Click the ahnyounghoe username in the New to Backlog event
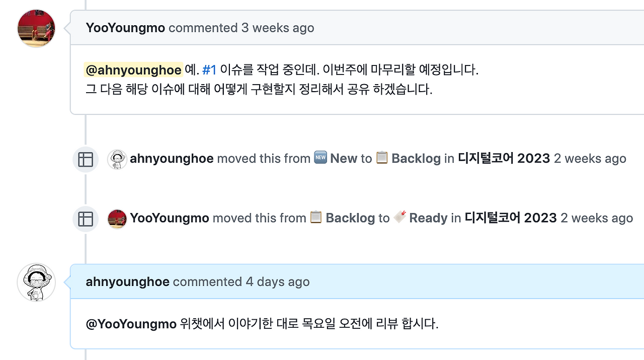The width and height of the screenshot is (644, 360). [172, 159]
